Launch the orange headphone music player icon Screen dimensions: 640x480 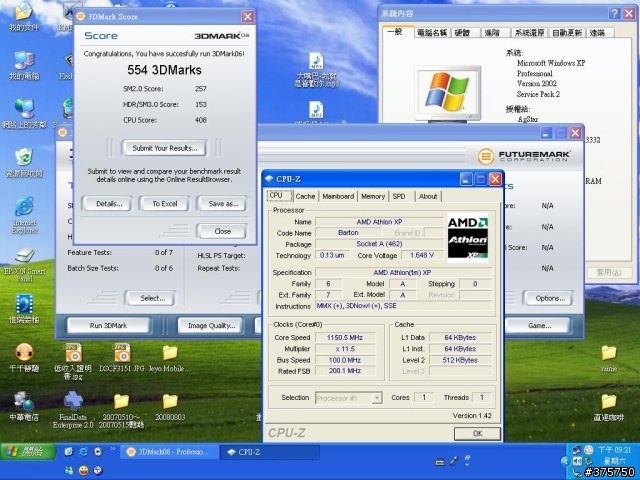(x=24, y=357)
